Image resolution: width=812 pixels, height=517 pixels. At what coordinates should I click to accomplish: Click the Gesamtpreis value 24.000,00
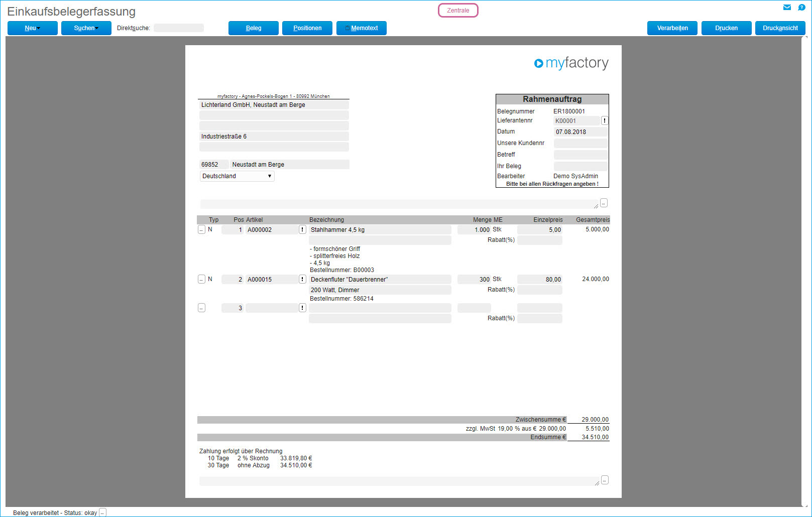click(596, 279)
